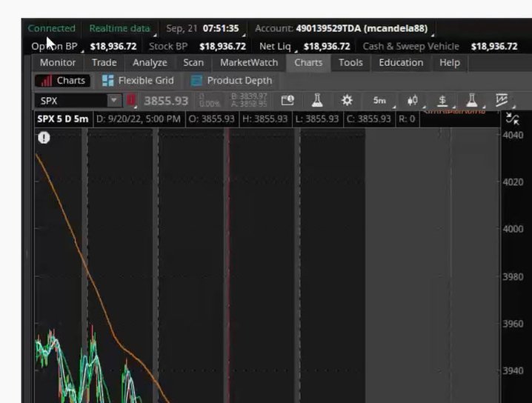Open the share/snapshot chart icon
This screenshot has width=532, height=403.
click(287, 101)
